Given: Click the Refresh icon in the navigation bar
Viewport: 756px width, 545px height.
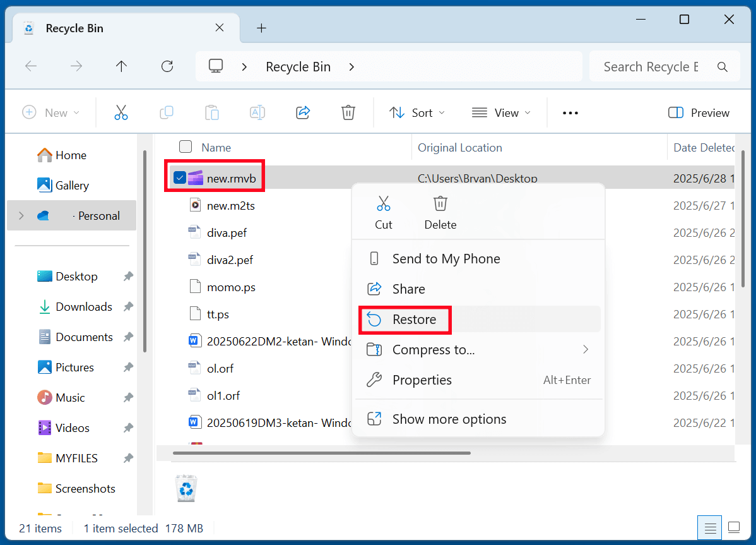Looking at the screenshot, I should (167, 66).
